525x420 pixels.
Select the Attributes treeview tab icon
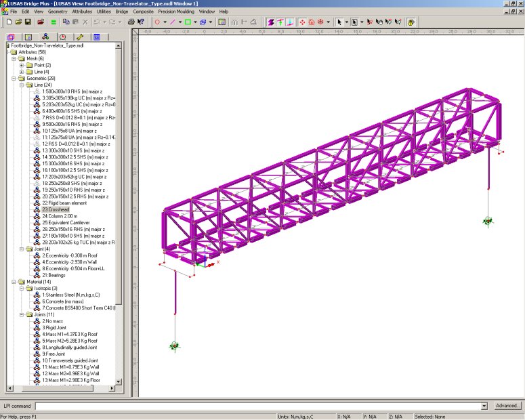45,37
